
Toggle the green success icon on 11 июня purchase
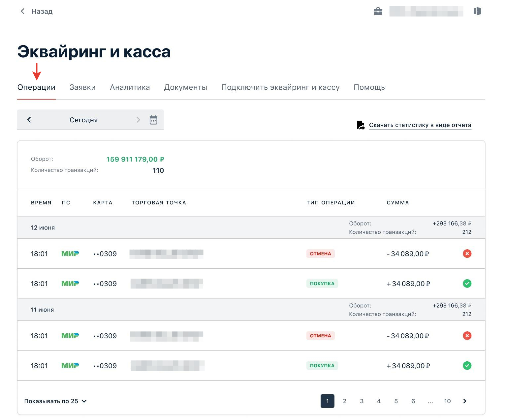pos(467,366)
